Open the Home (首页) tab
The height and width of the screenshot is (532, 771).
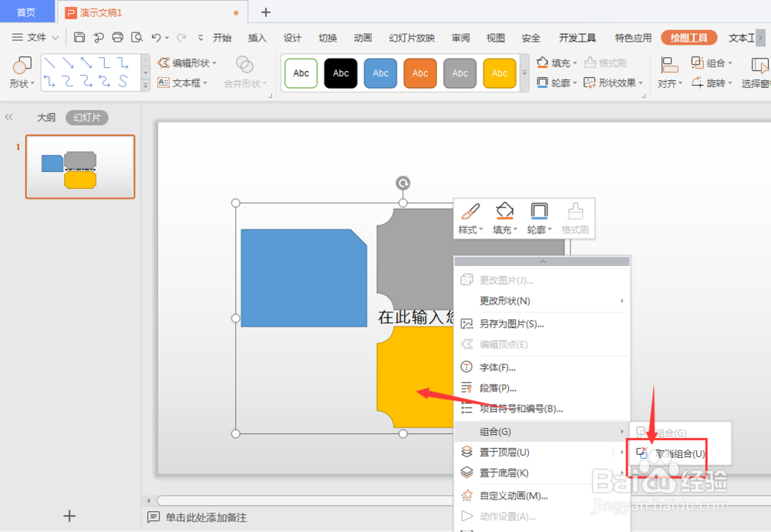26,12
